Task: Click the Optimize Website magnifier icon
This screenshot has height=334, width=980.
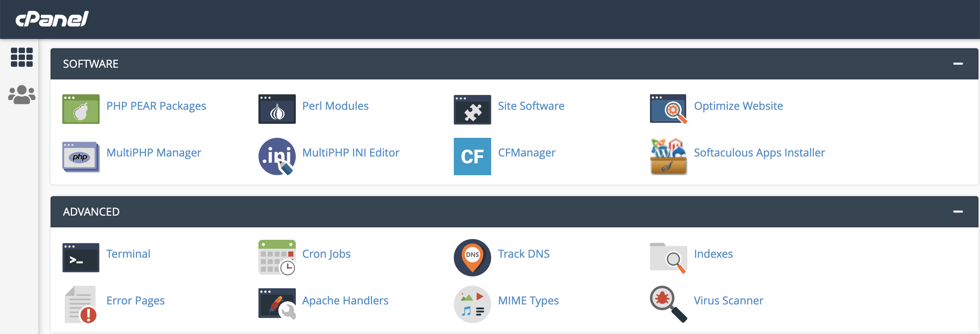Action: (x=669, y=109)
